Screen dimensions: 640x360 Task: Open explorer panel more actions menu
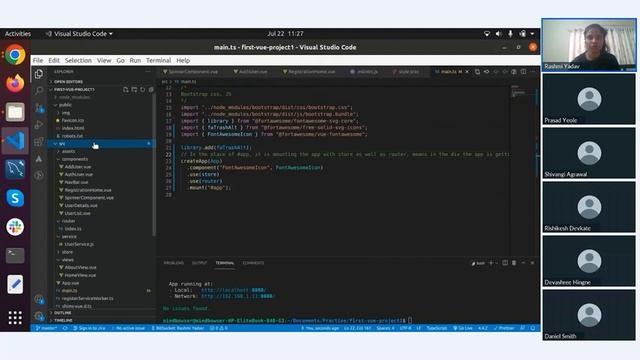(148, 71)
